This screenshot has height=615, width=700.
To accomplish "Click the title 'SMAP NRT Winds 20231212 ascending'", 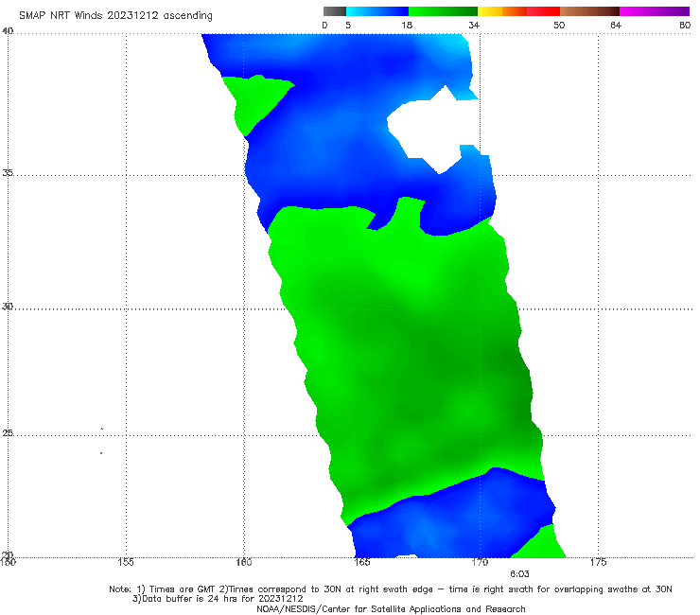I will 115,16.
